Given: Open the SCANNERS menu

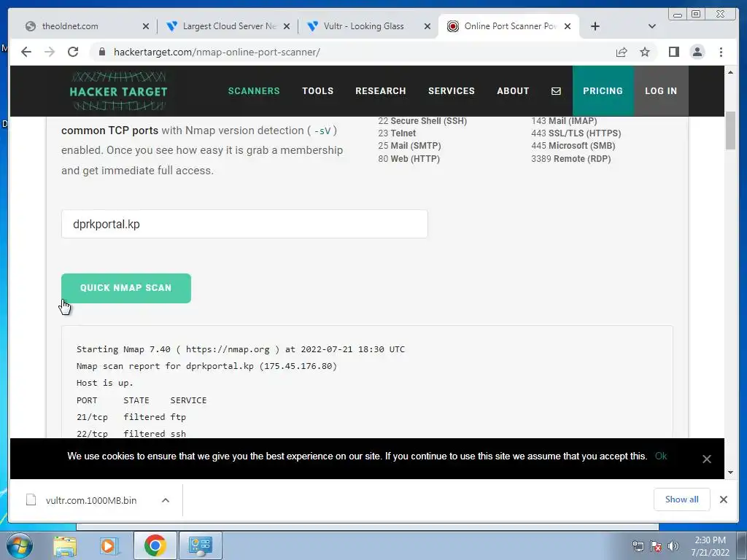Looking at the screenshot, I should 254,91.
